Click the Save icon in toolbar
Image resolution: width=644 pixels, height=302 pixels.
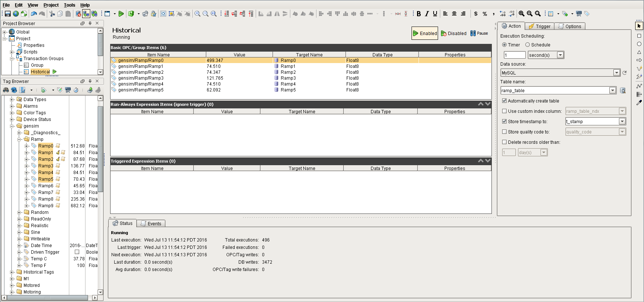[8, 14]
